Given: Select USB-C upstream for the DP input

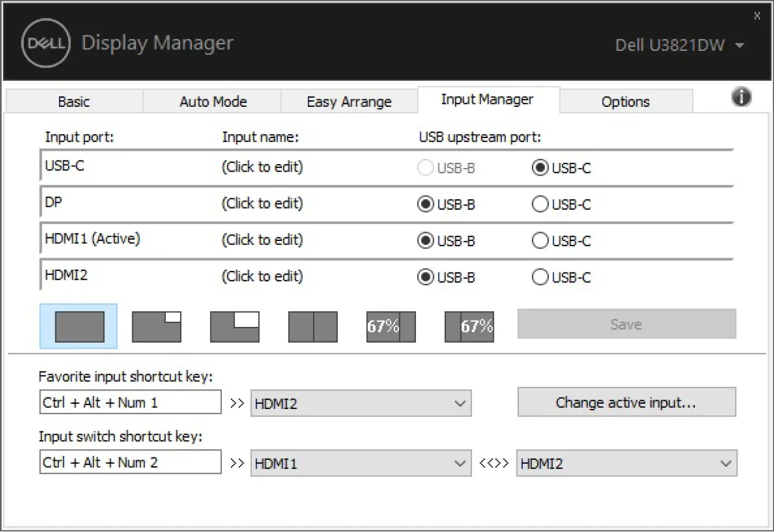Looking at the screenshot, I should click(x=539, y=204).
